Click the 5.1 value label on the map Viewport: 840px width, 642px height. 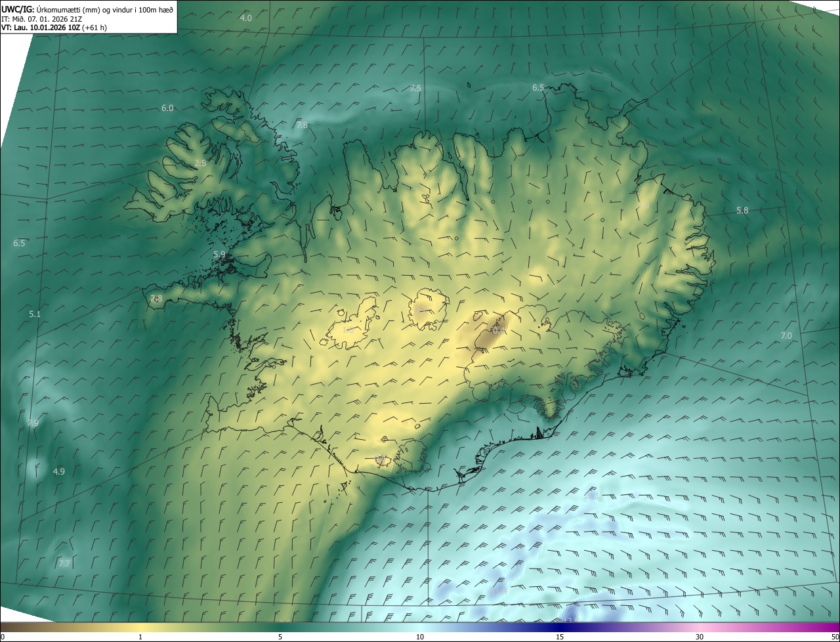coord(35,314)
